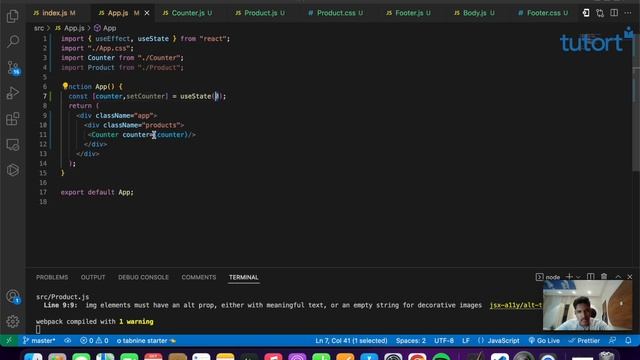Open Source Control view with pending changes
The width and height of the screenshot is (640, 360).
click(13, 67)
